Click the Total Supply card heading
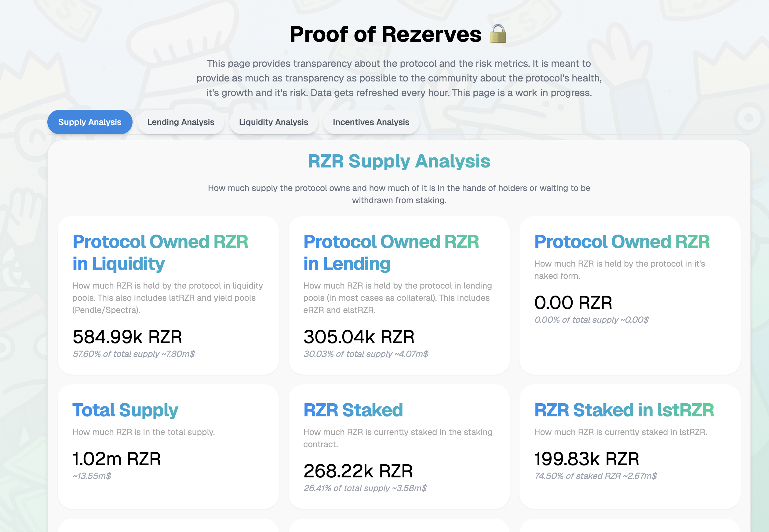 coord(125,410)
